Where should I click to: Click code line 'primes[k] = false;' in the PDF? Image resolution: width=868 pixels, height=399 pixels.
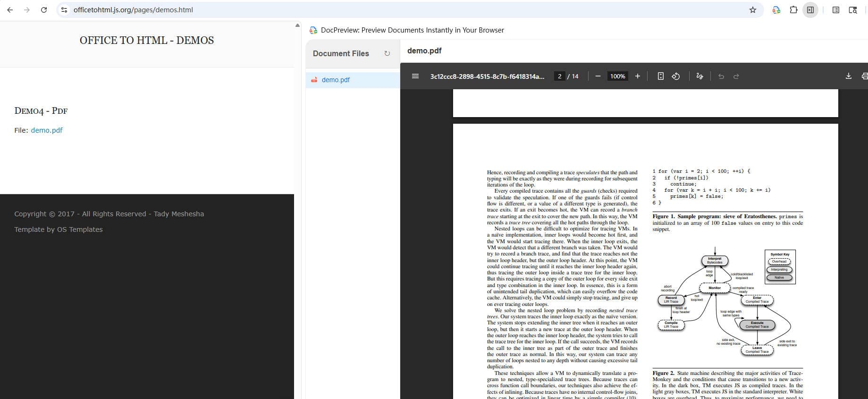696,196
